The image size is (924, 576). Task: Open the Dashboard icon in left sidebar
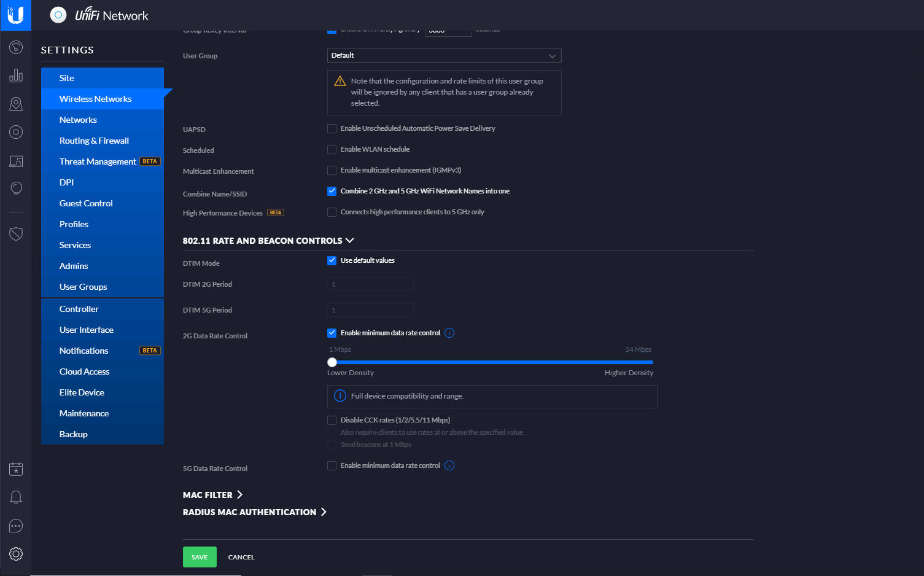coord(16,47)
